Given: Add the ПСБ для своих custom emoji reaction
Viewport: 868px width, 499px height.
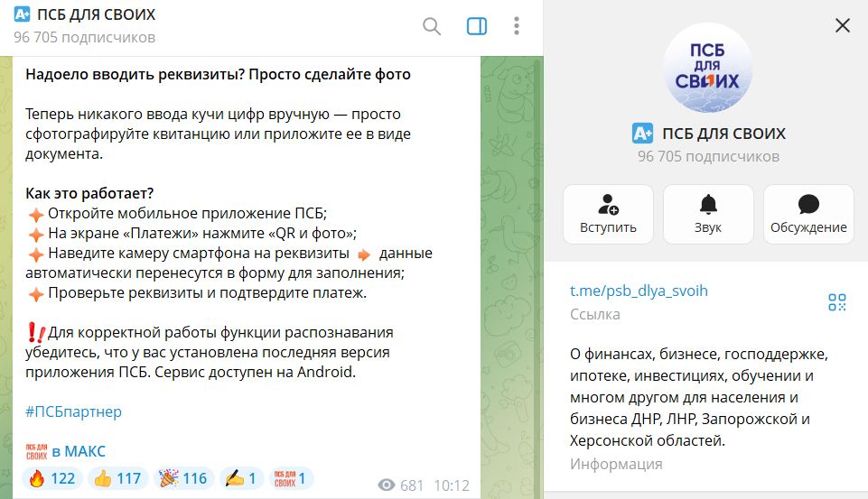Looking at the screenshot, I should [291, 478].
